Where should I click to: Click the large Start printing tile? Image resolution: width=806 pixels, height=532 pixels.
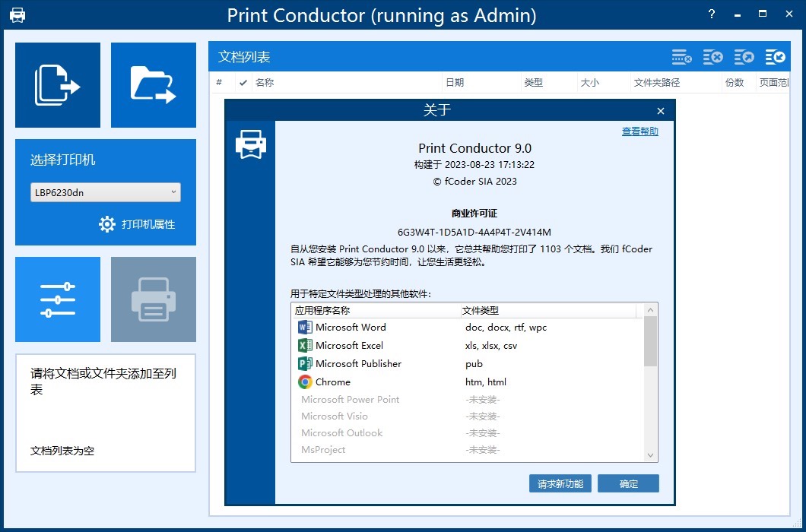(x=153, y=299)
